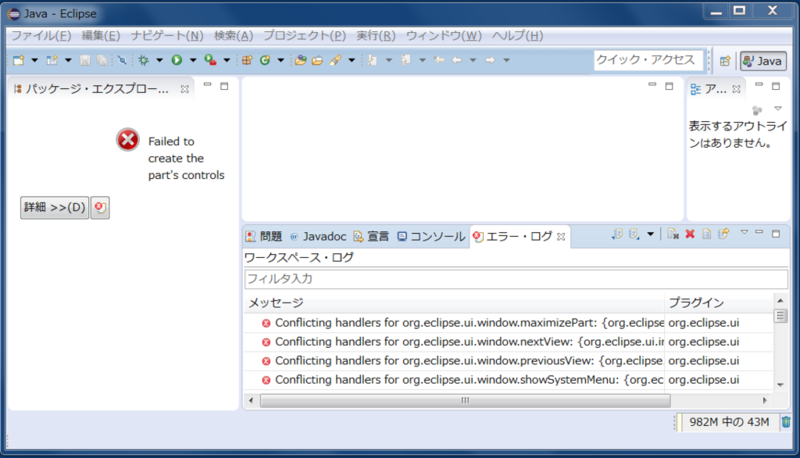
Task: Switch to the Javadoc tab
Action: tap(318, 236)
